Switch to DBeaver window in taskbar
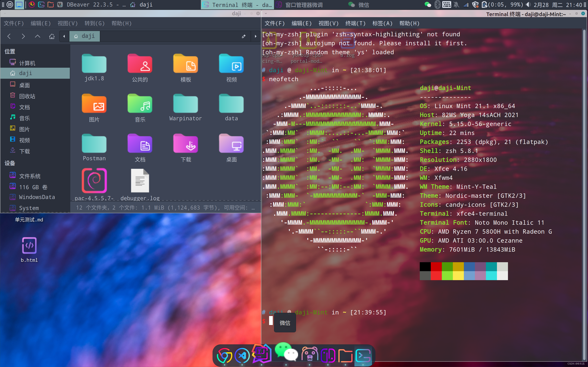This screenshot has height=367, width=588. (x=89, y=5)
